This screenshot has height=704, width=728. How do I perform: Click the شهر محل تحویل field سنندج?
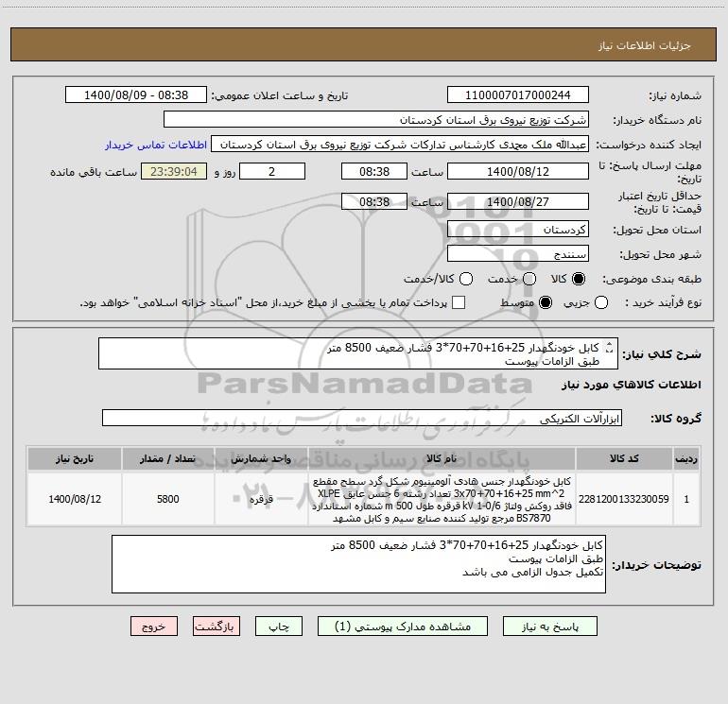[518, 253]
